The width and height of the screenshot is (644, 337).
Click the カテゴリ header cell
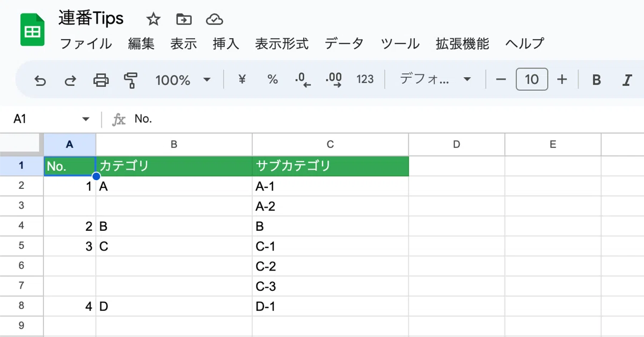click(x=174, y=166)
